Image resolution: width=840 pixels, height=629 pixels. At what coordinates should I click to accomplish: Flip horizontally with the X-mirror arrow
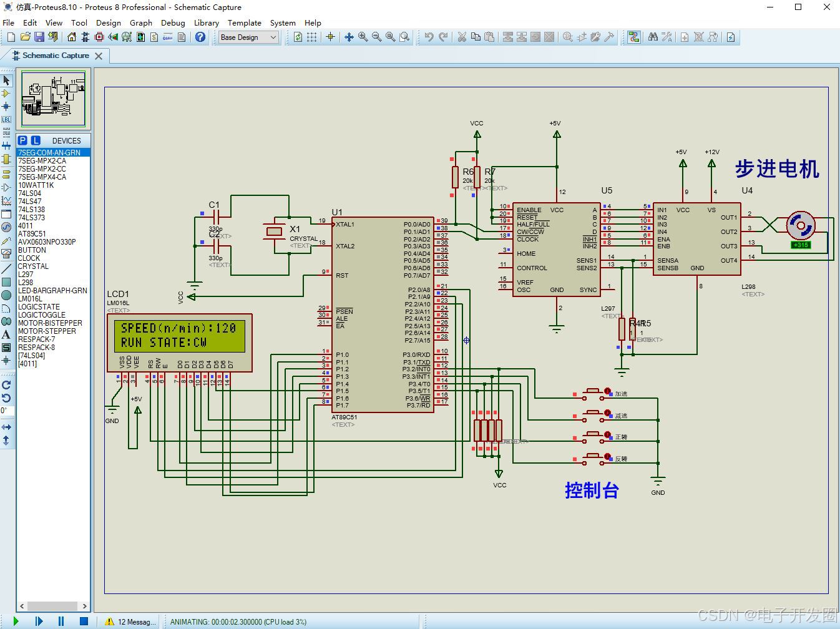point(6,427)
